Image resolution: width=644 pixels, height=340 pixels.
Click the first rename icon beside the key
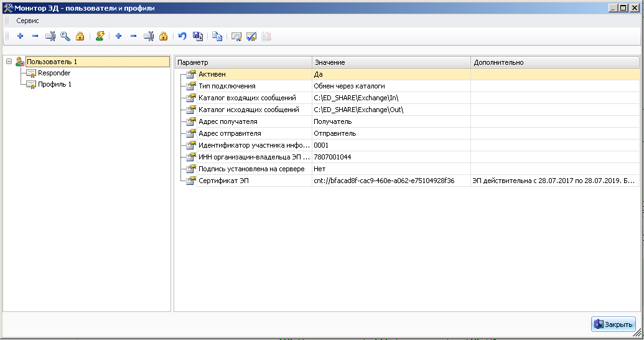tap(50, 36)
